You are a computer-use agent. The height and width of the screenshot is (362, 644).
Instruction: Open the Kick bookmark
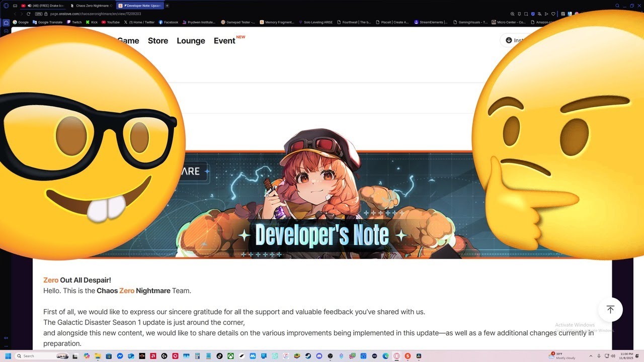coord(92,22)
